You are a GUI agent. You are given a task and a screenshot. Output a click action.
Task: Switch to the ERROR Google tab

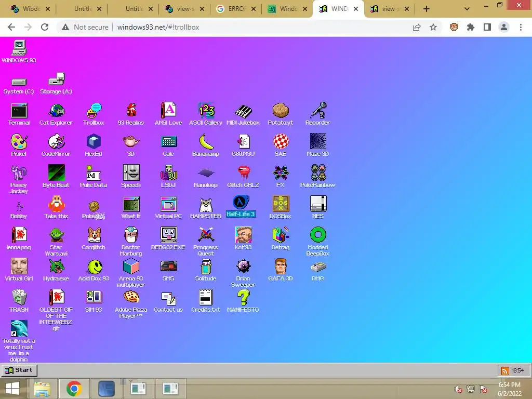click(236, 9)
